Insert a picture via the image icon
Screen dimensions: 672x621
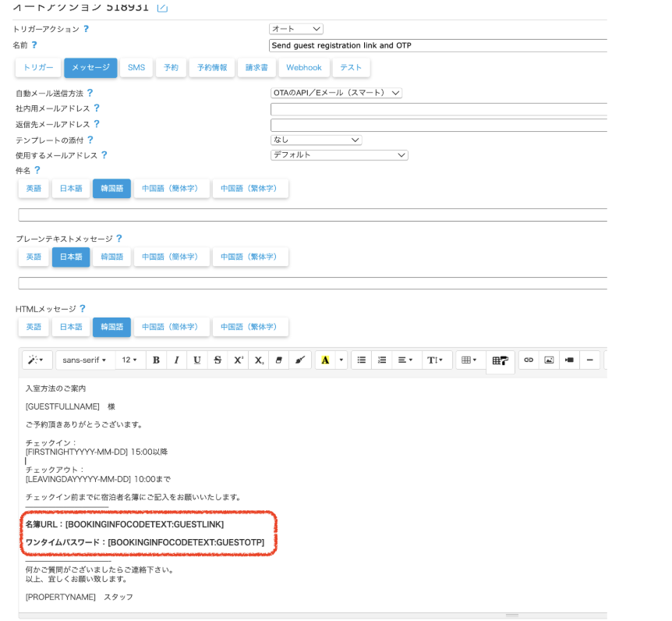click(x=549, y=360)
